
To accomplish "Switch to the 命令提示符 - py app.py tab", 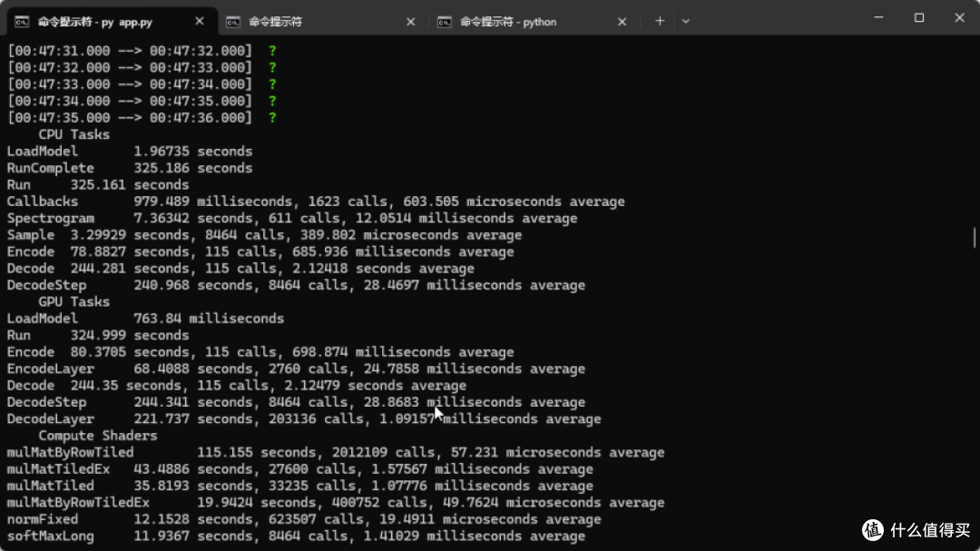I will pos(112,21).
